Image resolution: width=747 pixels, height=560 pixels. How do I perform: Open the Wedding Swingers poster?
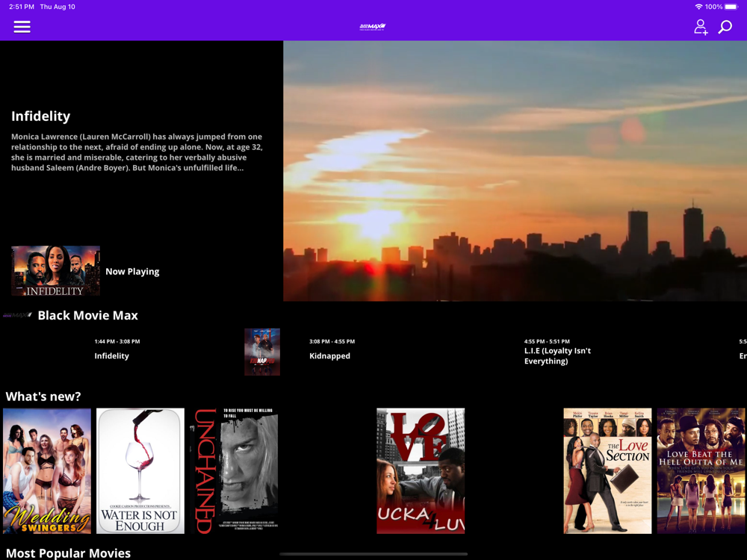tap(46, 471)
